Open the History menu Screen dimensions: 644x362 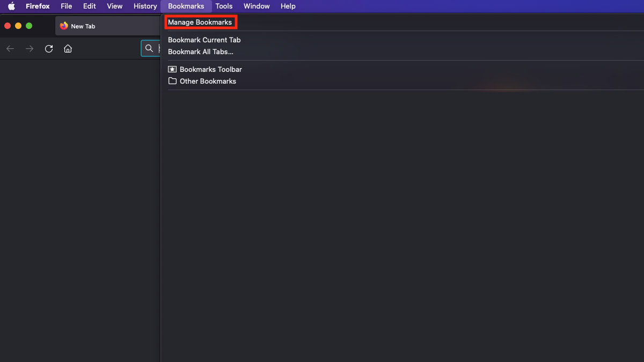click(x=145, y=6)
